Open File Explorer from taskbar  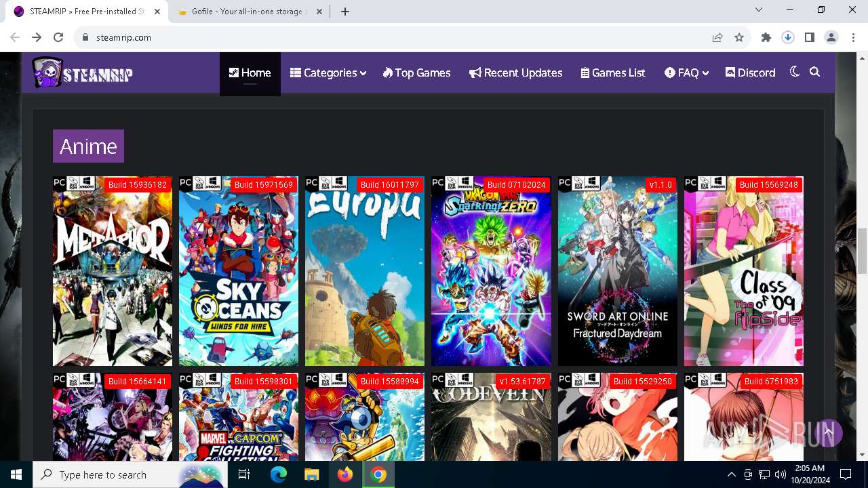pyautogui.click(x=311, y=474)
